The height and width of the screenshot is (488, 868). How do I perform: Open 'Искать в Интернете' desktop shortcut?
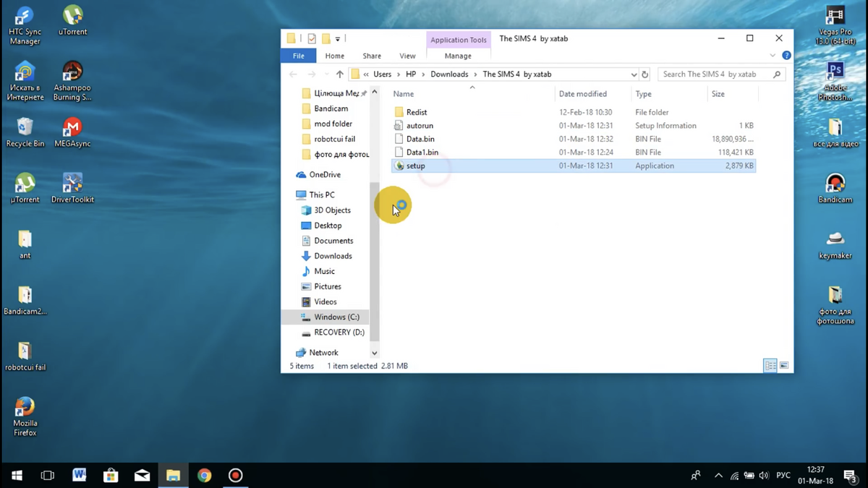pyautogui.click(x=25, y=81)
